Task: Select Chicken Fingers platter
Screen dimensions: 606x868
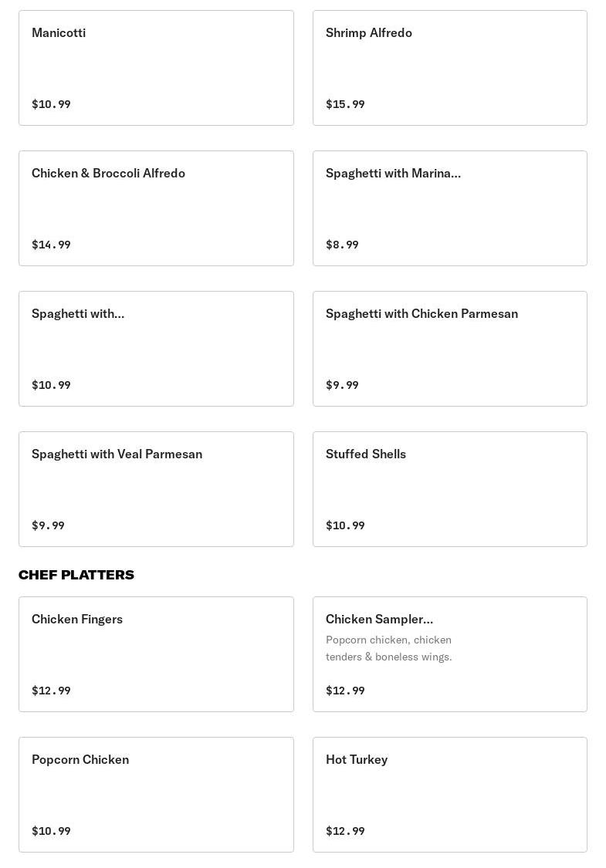Action: [156, 654]
